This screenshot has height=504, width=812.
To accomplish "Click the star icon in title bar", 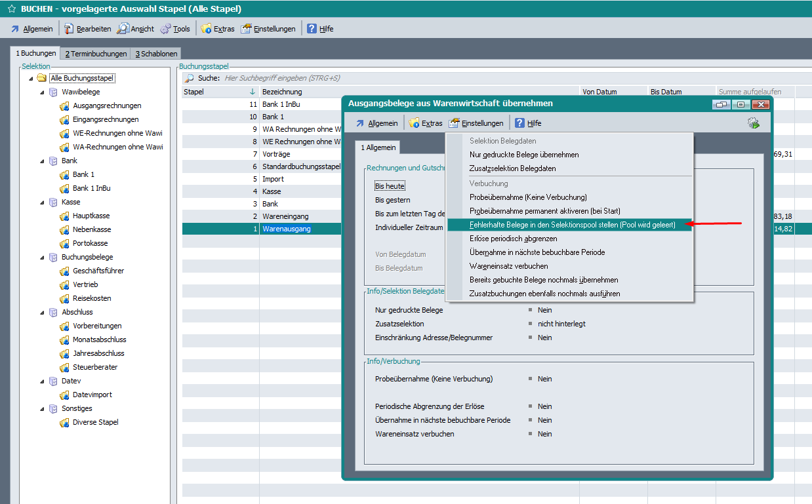I will [x=11, y=9].
